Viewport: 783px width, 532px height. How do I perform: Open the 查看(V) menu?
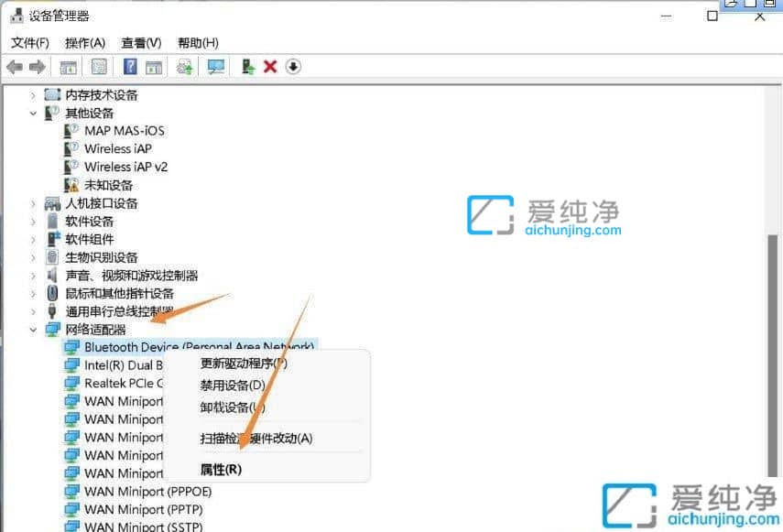click(x=139, y=41)
